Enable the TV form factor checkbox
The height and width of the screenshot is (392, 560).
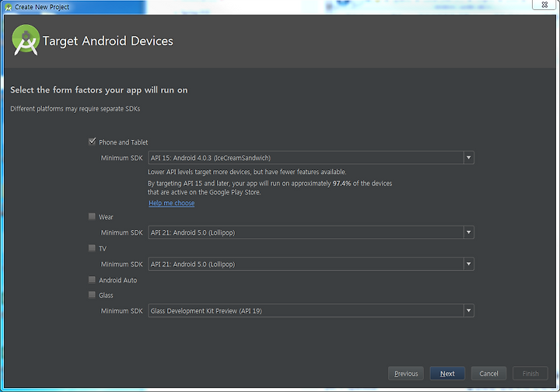click(92, 248)
